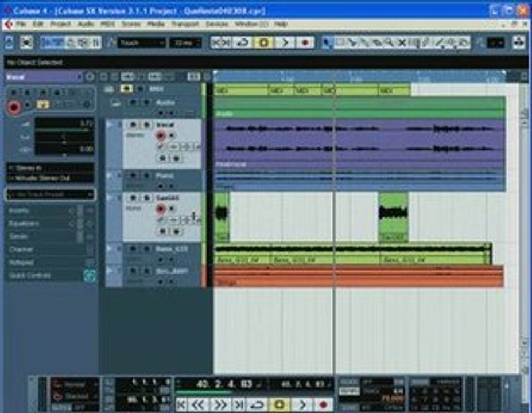This screenshot has height=413, width=532.
Task: Toggle inspector record enable for Vocal
Action: tap(14, 107)
